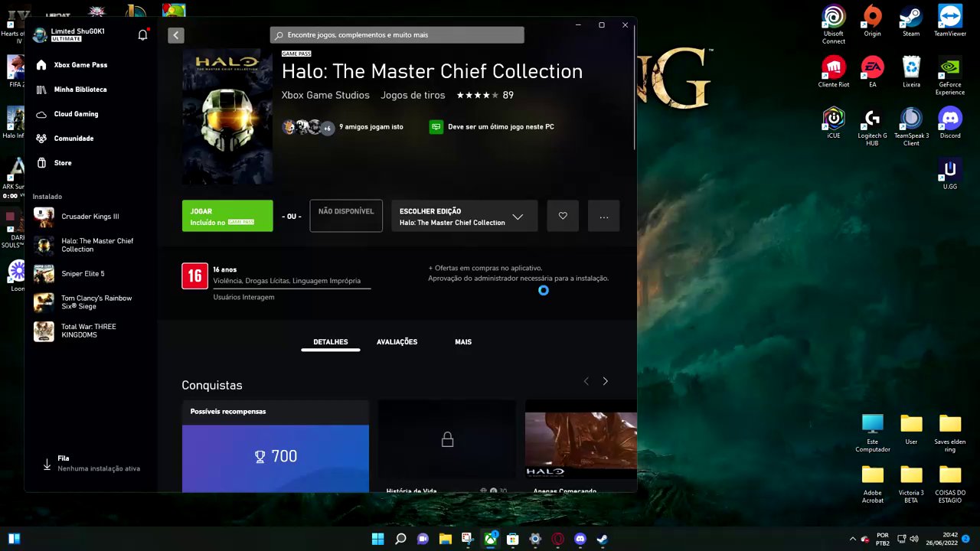
Task: Open Steam from the taskbar
Action: click(603, 539)
